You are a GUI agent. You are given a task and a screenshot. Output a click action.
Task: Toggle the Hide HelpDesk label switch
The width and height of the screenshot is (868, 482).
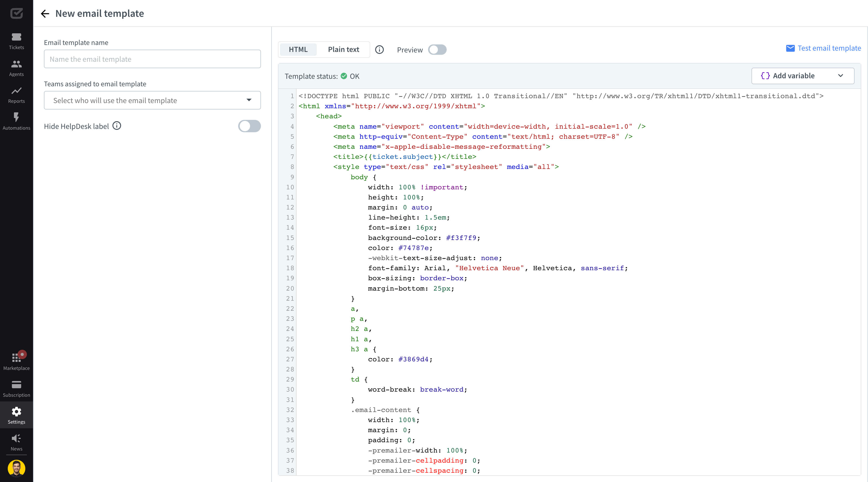249,126
